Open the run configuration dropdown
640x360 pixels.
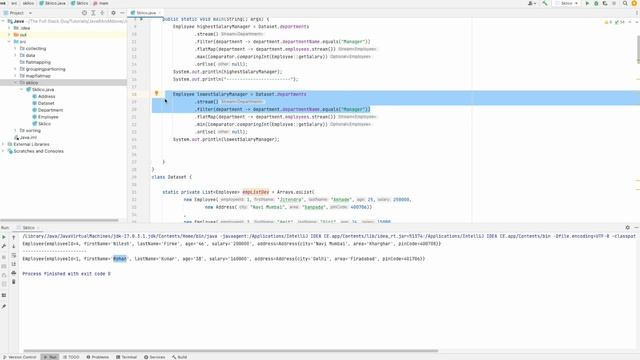(567, 3)
